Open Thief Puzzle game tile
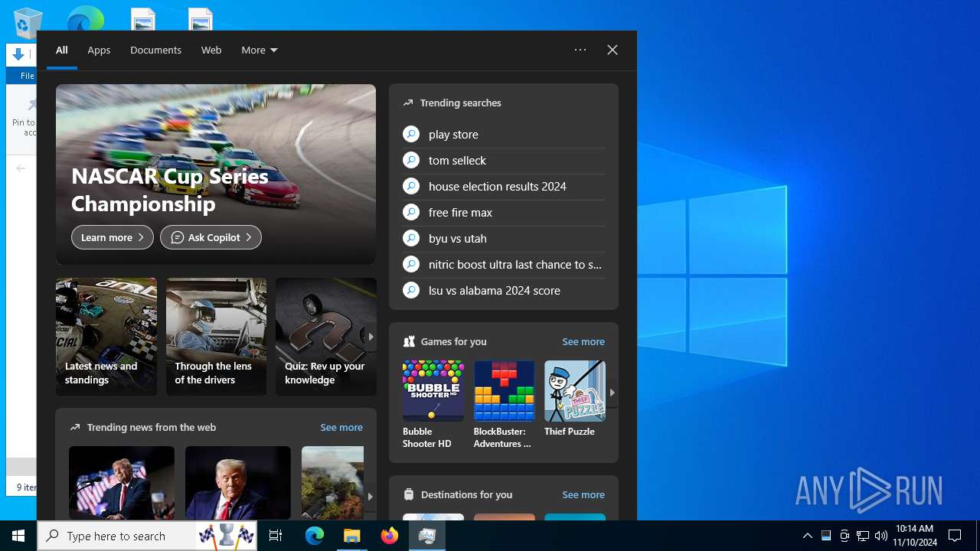 [575, 399]
